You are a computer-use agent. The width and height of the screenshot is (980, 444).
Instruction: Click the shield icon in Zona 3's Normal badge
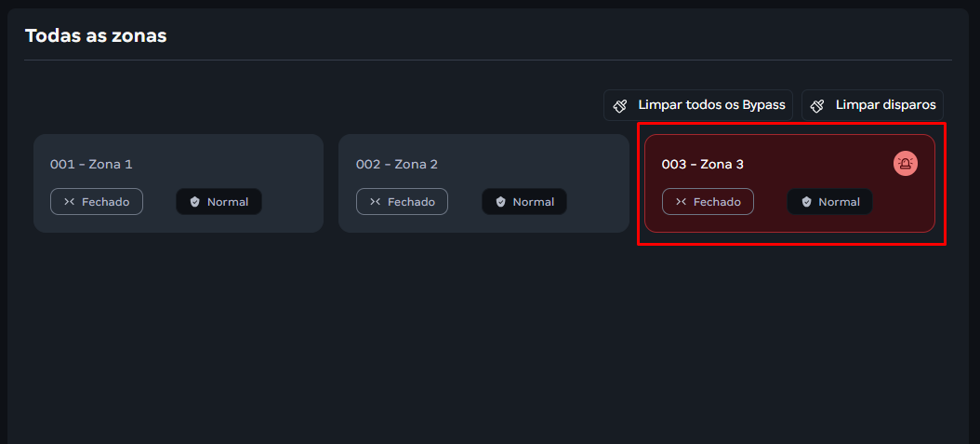pyautogui.click(x=807, y=202)
